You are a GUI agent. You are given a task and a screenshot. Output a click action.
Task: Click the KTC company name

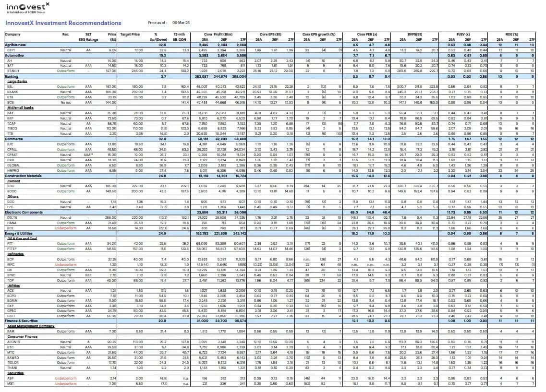click(x=10, y=347)
